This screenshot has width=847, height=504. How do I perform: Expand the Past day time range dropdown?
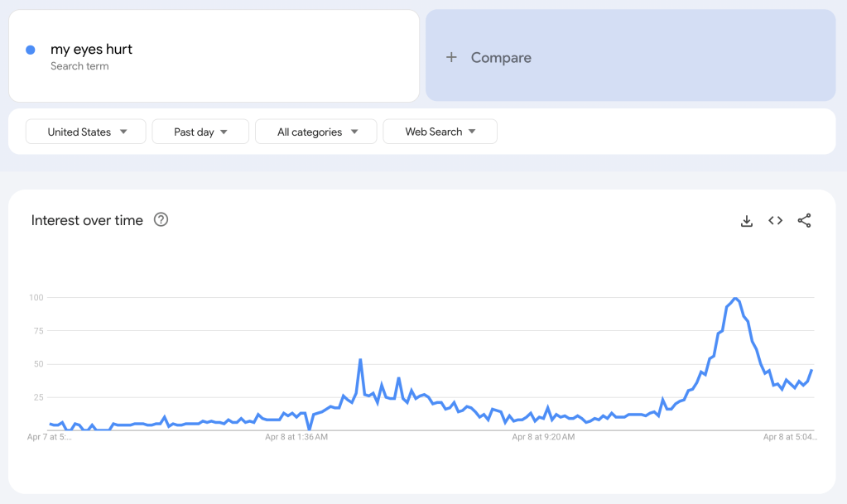[x=200, y=132]
